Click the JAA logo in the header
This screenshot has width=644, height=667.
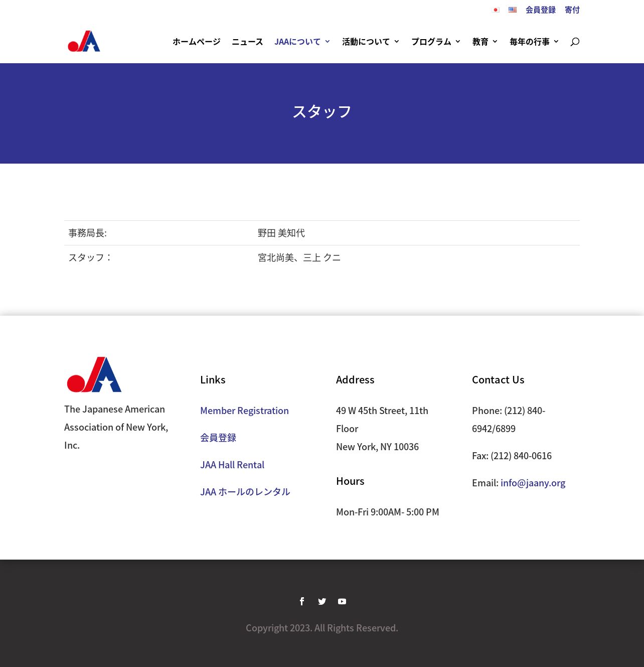[84, 41]
